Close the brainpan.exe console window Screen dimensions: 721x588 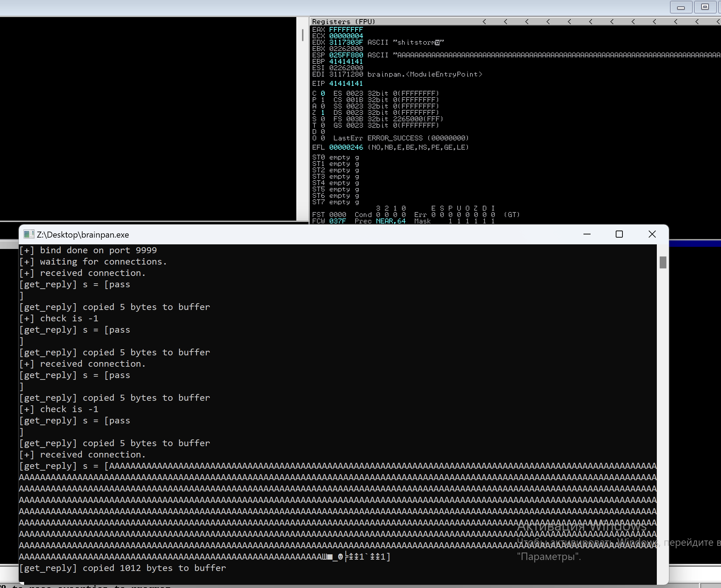tap(652, 234)
